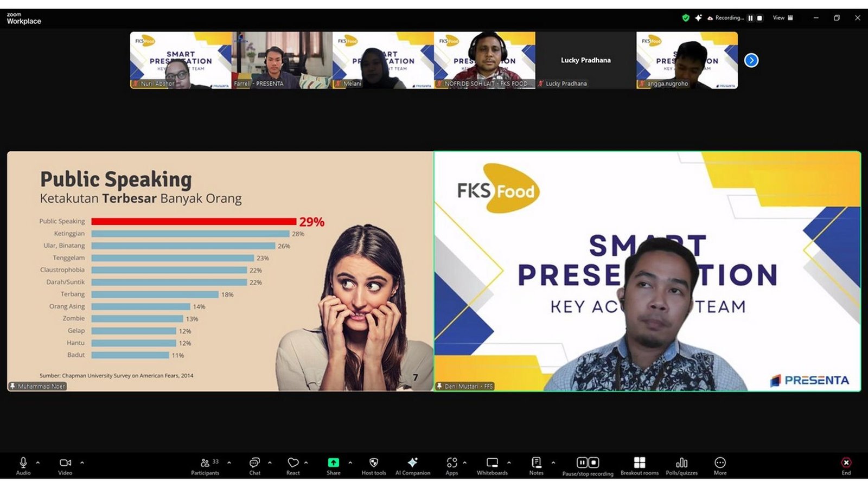
Task: Click the Zoom Workplace logo
Action: [24, 19]
